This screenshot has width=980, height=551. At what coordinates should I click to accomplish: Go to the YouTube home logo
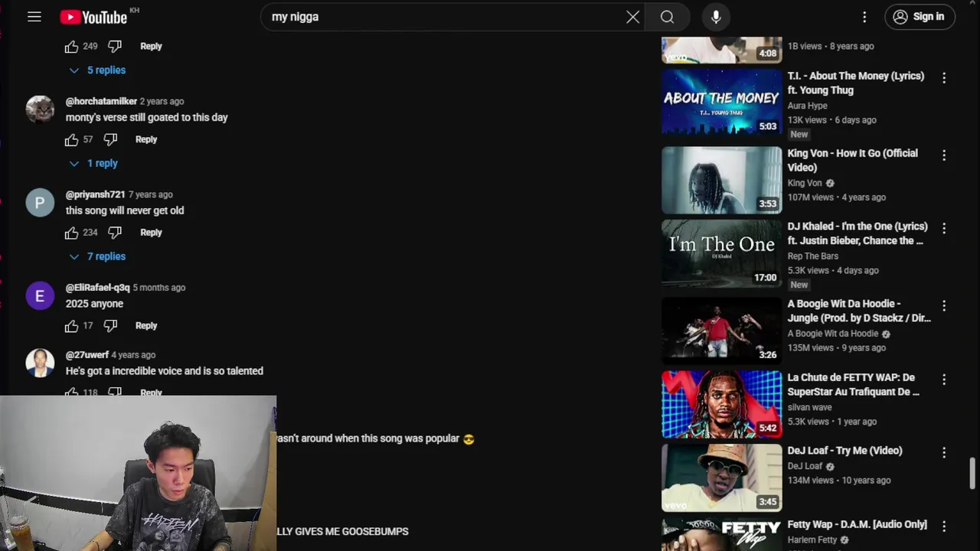coord(93,17)
